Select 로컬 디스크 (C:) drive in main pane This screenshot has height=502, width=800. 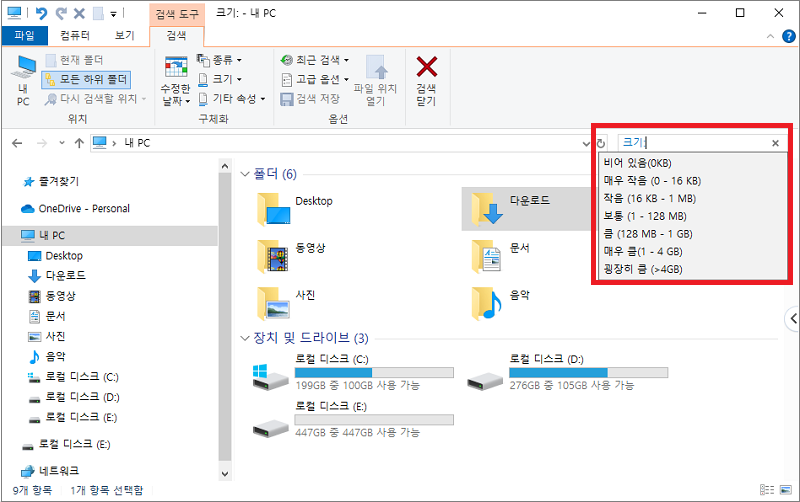coord(353,372)
